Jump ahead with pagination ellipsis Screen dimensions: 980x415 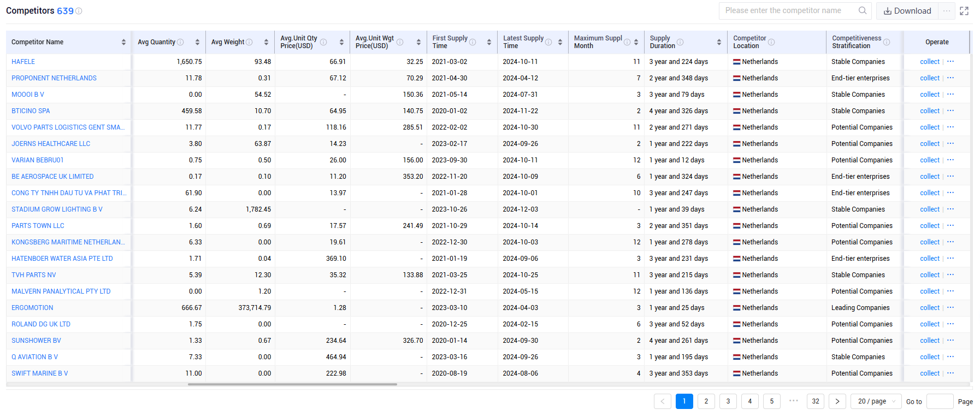[794, 401]
